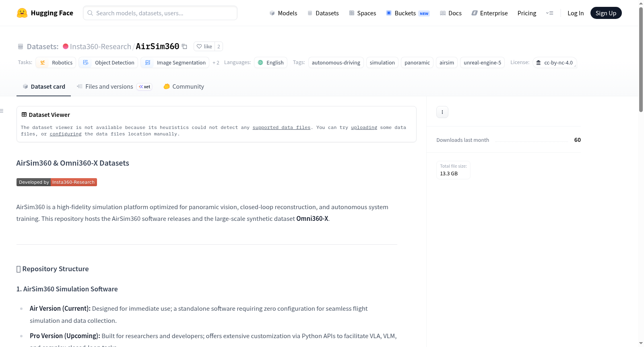
Task: Go to Spaces
Action: (x=363, y=13)
